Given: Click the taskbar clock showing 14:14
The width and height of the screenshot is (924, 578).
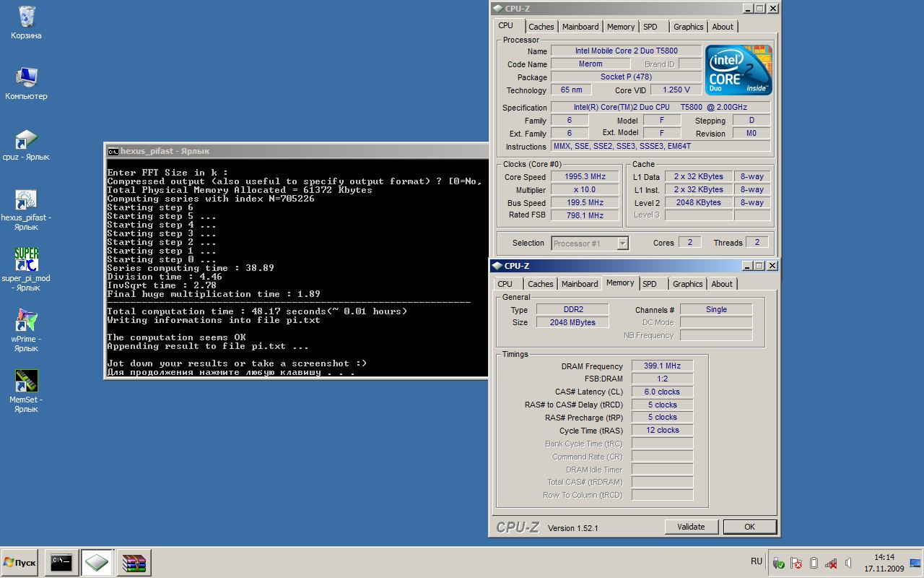Looking at the screenshot, I should (x=884, y=563).
